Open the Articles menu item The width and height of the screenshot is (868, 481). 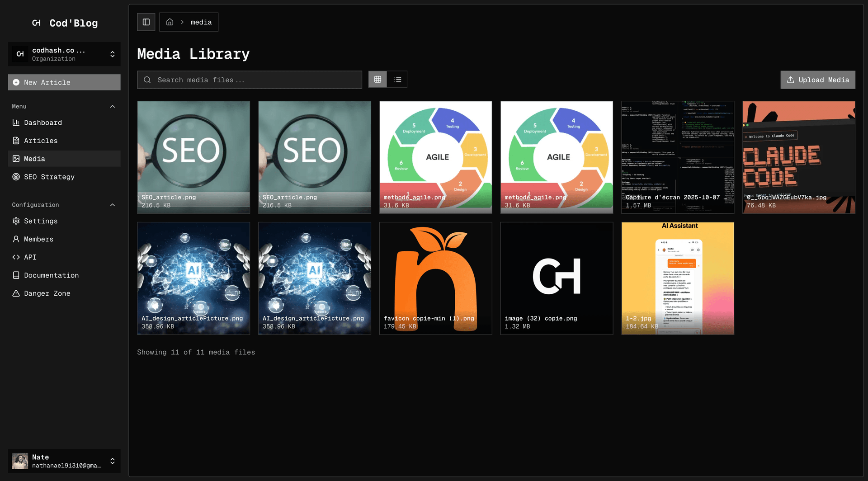40,140
